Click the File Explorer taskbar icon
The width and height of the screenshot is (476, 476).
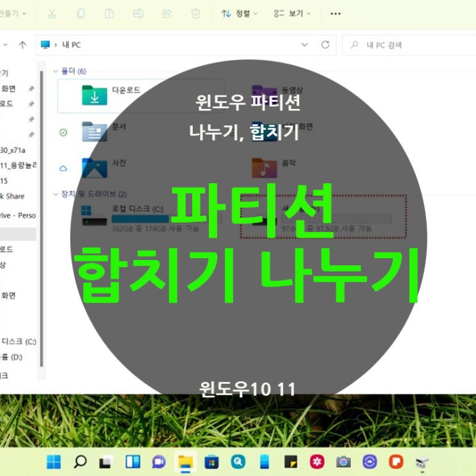click(186, 463)
